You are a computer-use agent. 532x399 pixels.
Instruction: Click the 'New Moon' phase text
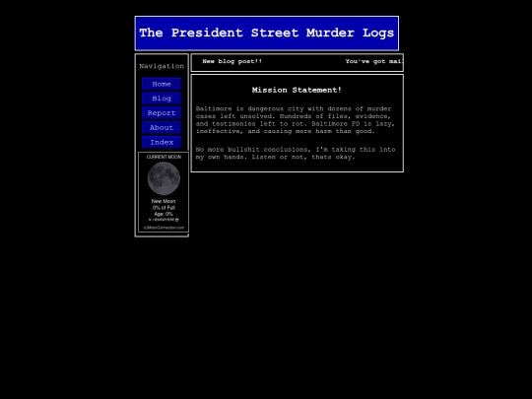[164, 201]
